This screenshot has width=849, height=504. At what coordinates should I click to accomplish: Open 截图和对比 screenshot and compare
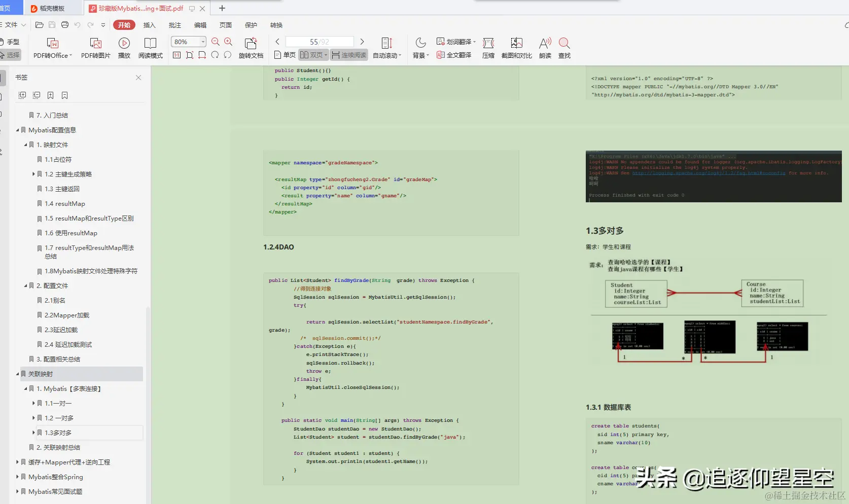pos(517,48)
